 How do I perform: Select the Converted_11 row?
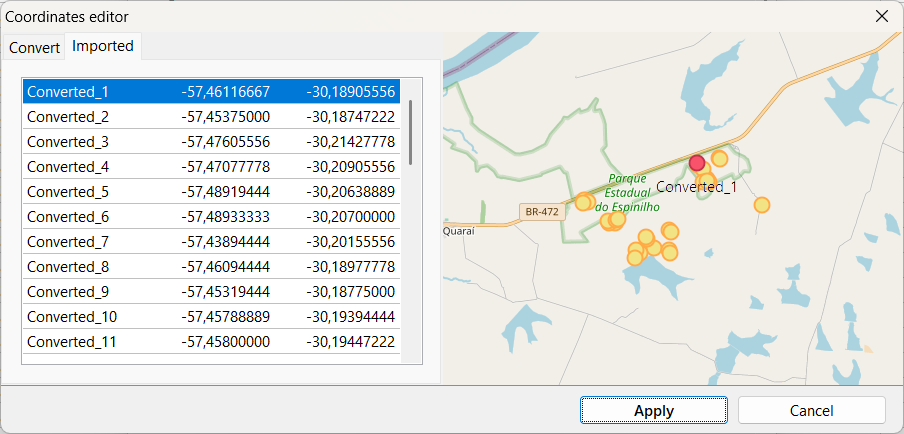coord(212,342)
